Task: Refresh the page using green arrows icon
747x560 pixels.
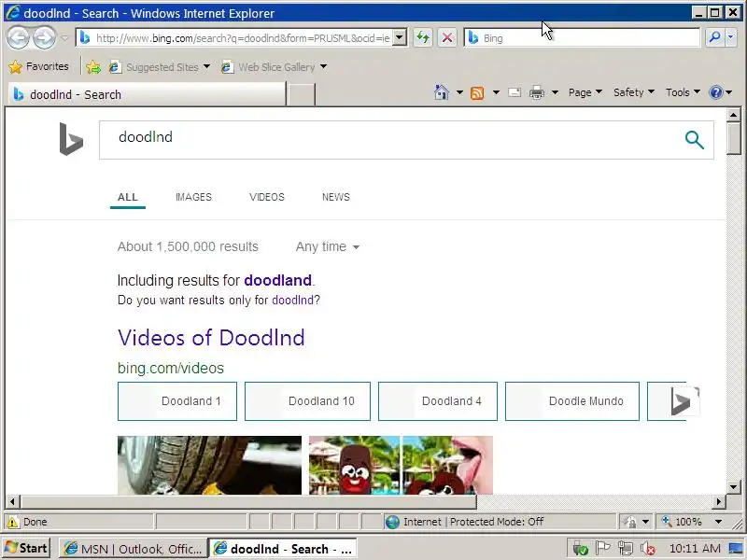Action: [x=423, y=37]
